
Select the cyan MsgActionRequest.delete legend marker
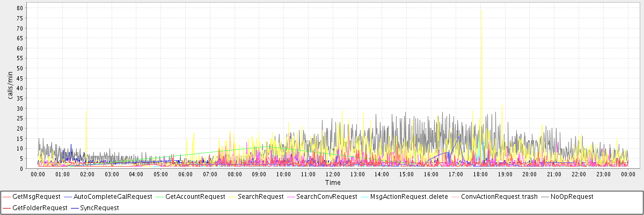pyautogui.click(x=364, y=197)
